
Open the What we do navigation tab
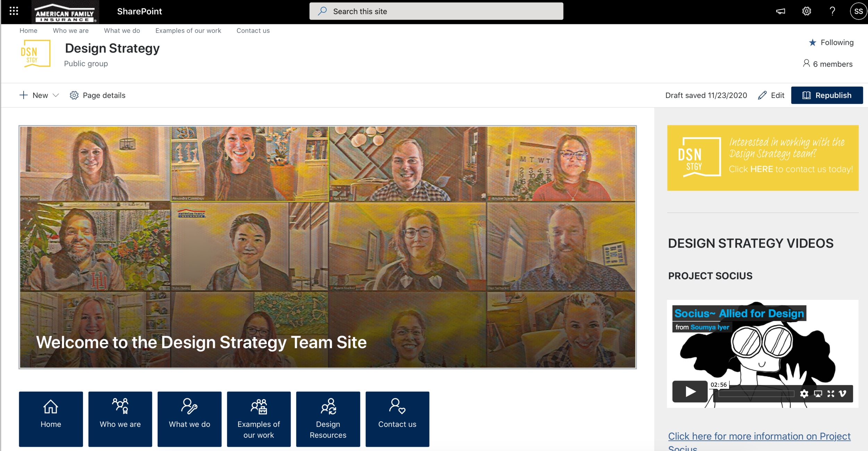pos(122,31)
